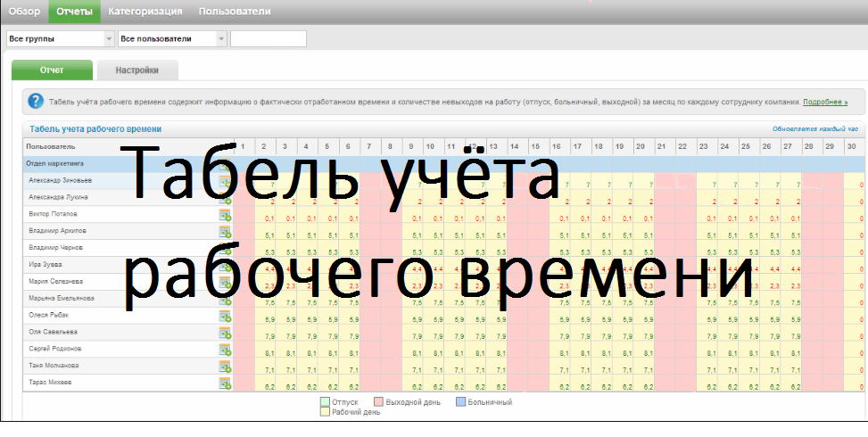Select user name Олеся Рыбак
This screenshot has width=868, height=437.
click(x=49, y=315)
